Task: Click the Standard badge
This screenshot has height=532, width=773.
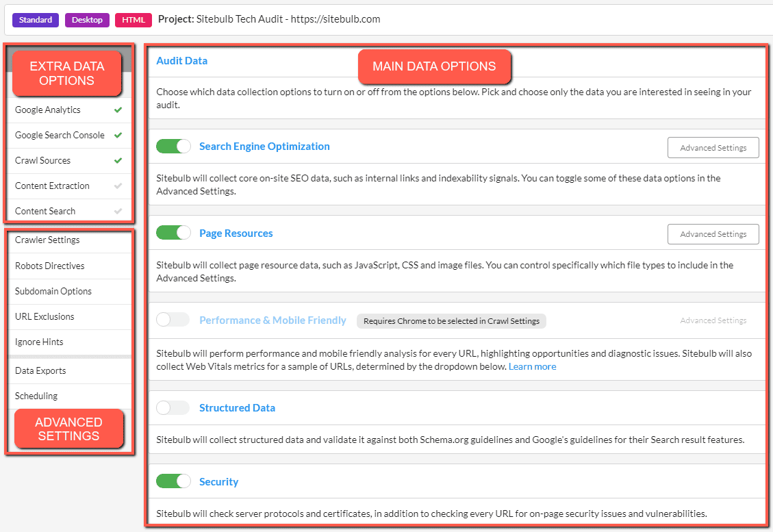Action: tap(36, 20)
